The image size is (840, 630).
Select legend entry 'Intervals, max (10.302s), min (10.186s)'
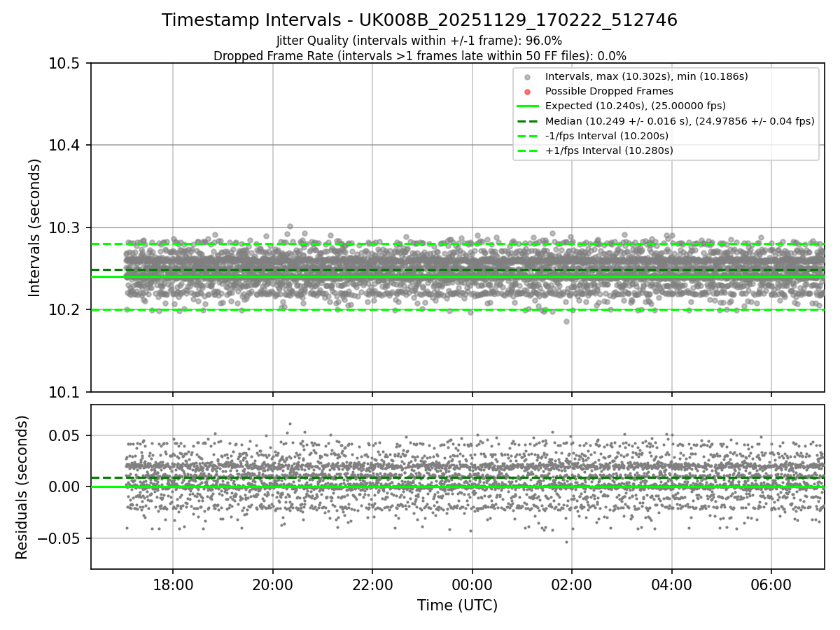(x=645, y=76)
